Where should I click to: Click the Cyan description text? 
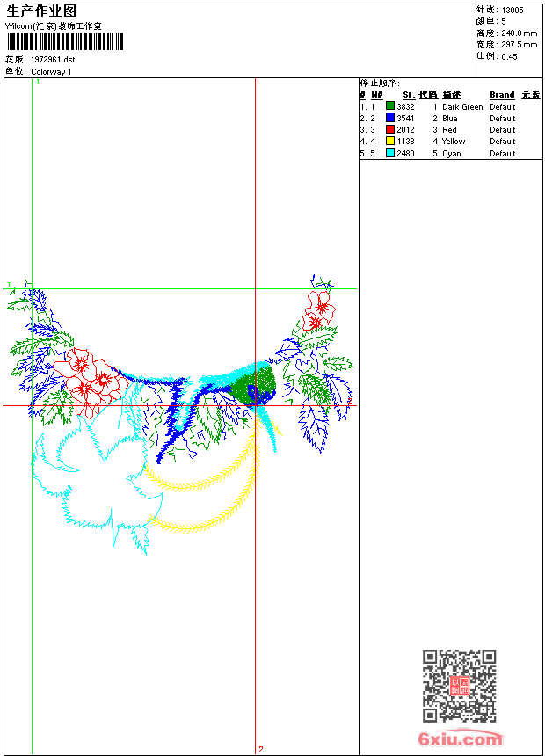(452, 153)
